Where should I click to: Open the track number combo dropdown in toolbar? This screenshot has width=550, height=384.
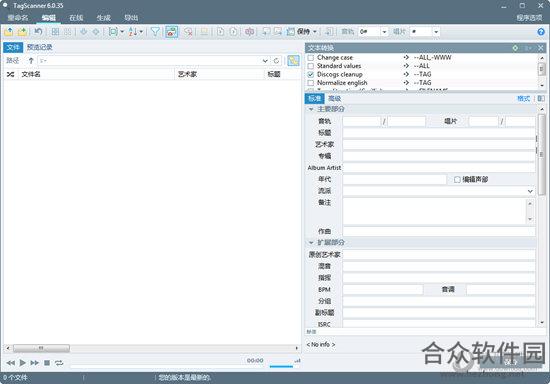tap(384, 32)
